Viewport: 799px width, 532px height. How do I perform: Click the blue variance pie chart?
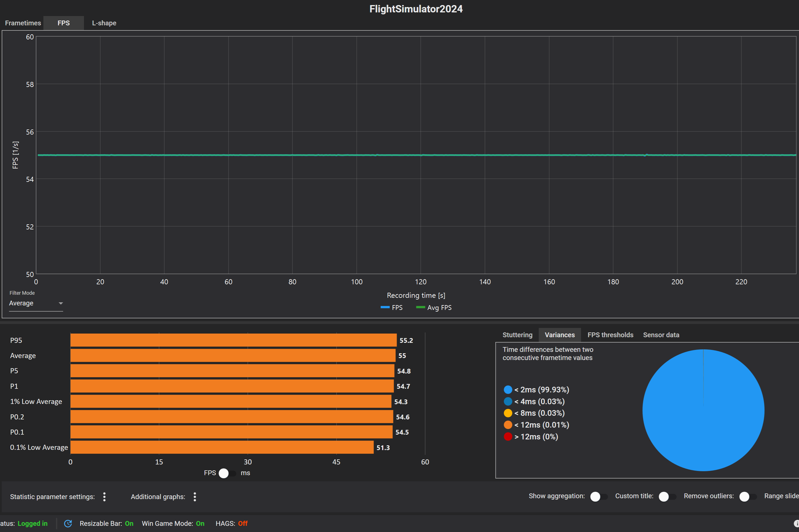703,410
